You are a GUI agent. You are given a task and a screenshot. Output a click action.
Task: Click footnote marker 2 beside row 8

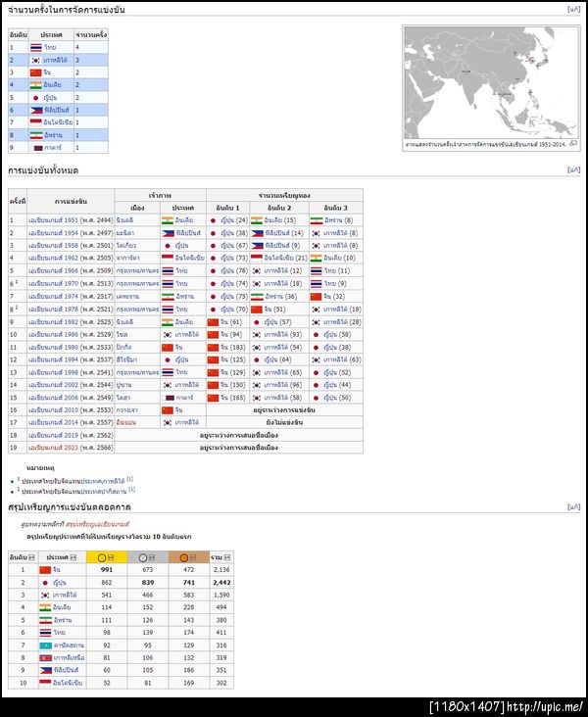tap(17, 308)
